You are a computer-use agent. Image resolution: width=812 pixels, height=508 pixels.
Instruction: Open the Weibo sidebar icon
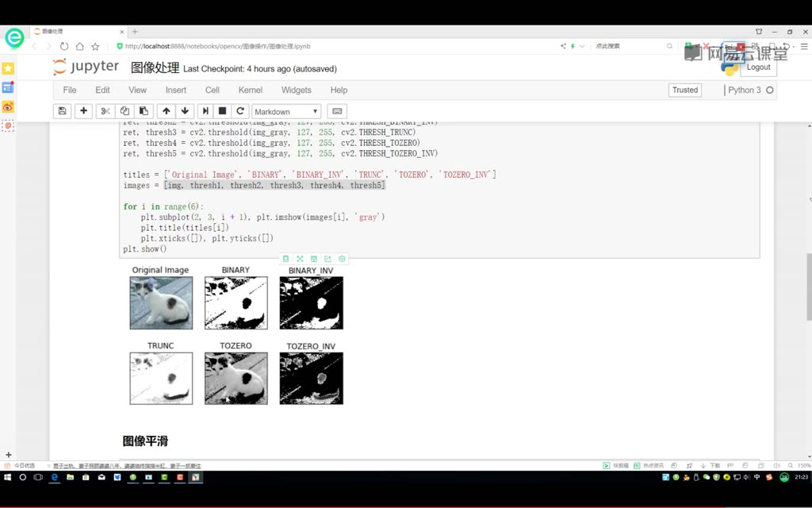[8, 107]
